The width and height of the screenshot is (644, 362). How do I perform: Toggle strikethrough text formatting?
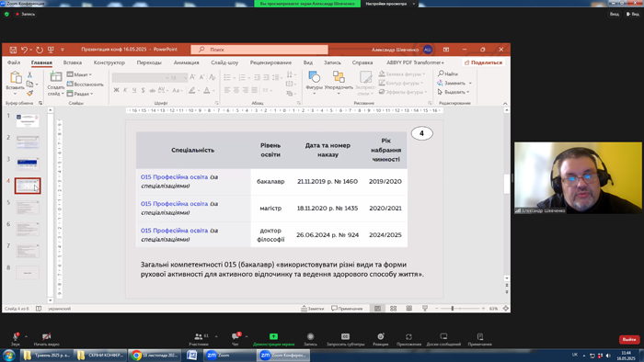point(153,90)
